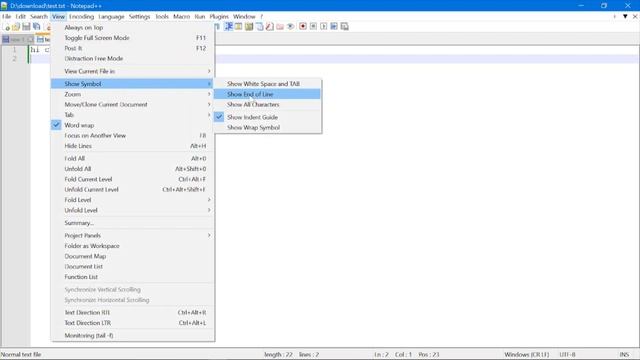This screenshot has width=640, height=360.
Task: Select Toggle Full Screen Mode
Action: (x=133, y=38)
